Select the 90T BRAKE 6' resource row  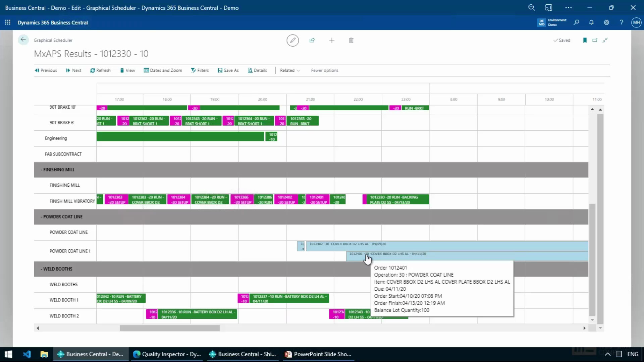pos(62,123)
